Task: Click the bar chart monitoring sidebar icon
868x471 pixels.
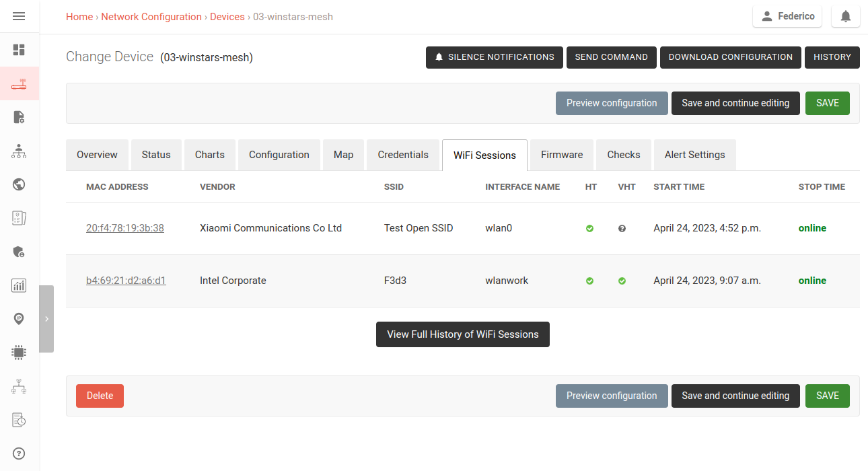Action: (x=19, y=285)
